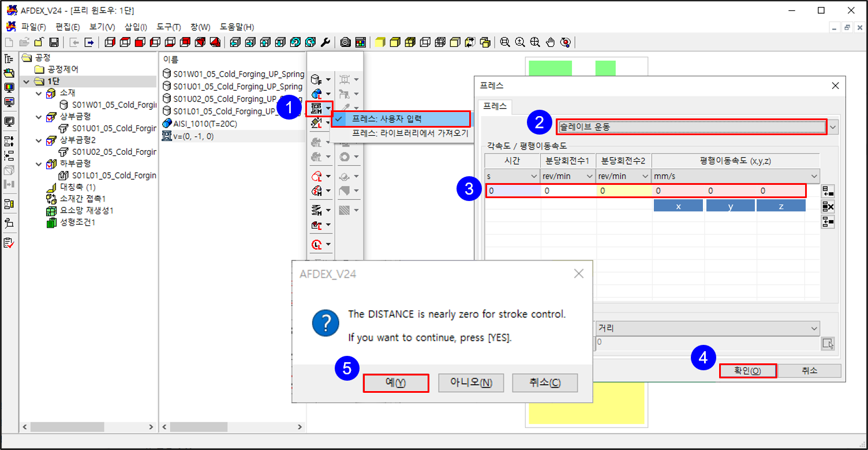The height and width of the screenshot is (450, 868).
Task: Click the zoom window magnifier with crosshair
Action: [x=536, y=42]
